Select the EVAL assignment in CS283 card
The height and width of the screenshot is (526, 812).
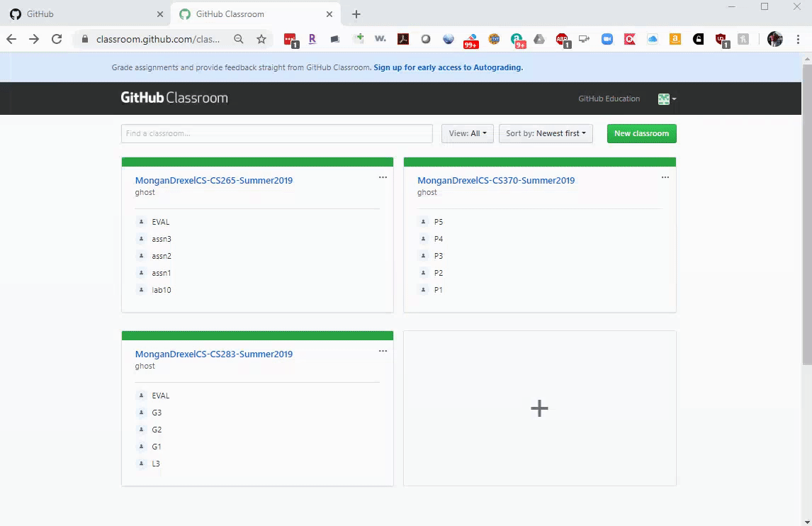point(161,396)
